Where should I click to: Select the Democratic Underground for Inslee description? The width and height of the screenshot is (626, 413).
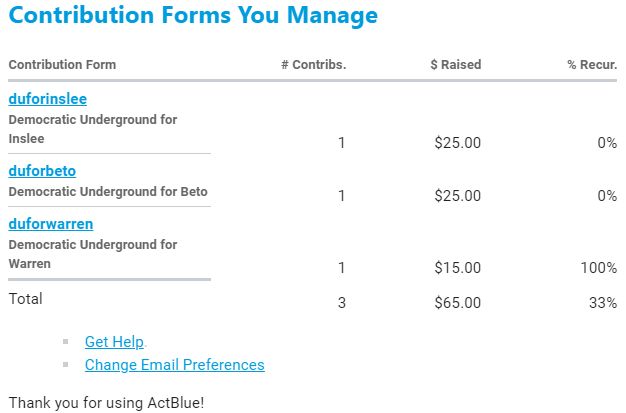click(x=92, y=129)
